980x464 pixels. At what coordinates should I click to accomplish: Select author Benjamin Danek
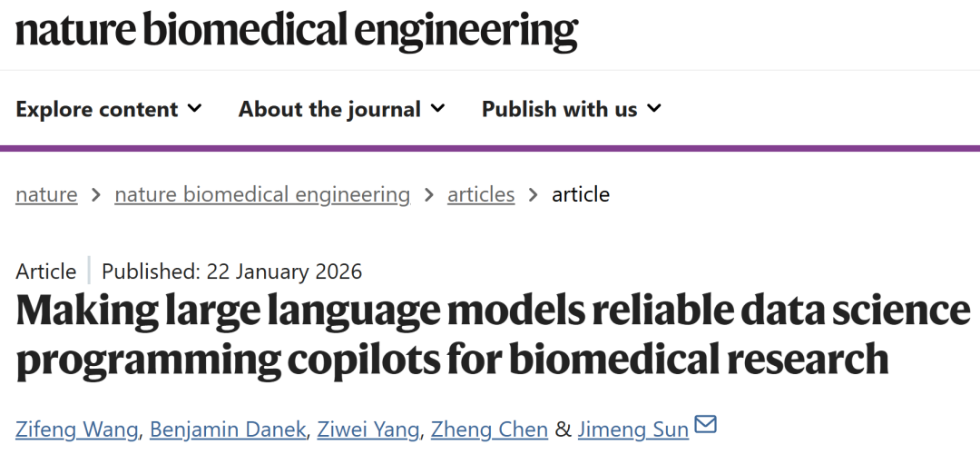pos(228,429)
